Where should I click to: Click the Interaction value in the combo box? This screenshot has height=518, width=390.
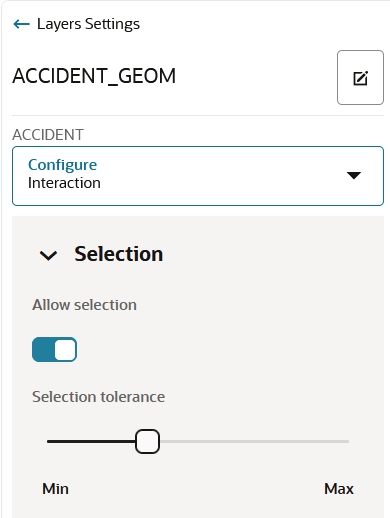point(64,183)
